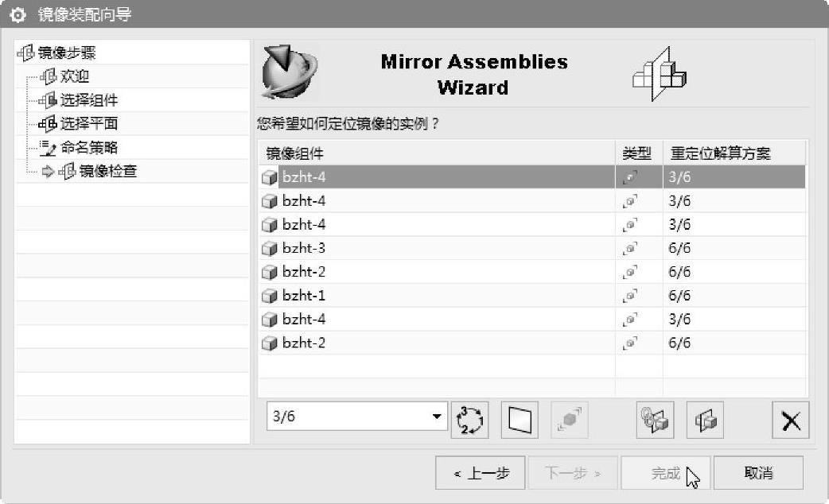Image resolution: width=829 pixels, height=504 pixels.
Task: Click the cube icon left of X button
Action: [x=705, y=419]
